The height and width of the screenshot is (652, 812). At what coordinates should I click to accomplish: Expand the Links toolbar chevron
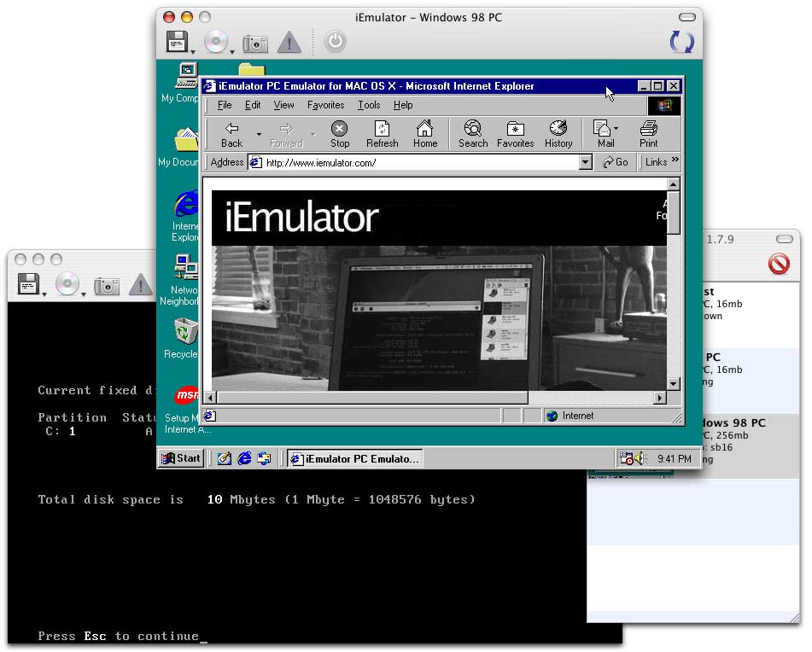(675, 160)
